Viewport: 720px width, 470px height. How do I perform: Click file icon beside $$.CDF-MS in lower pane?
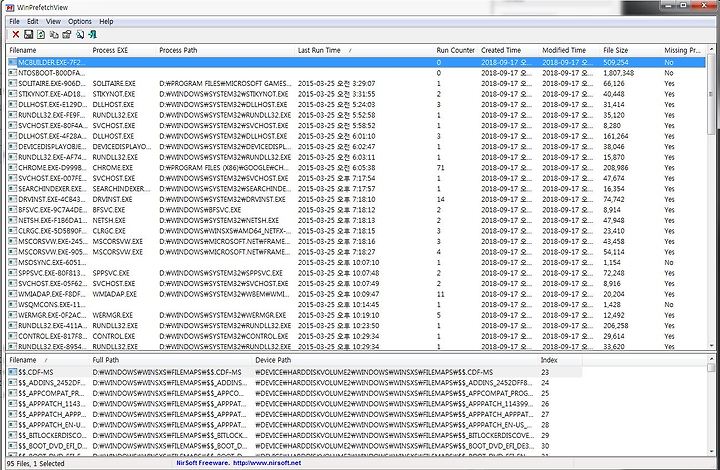13,372
